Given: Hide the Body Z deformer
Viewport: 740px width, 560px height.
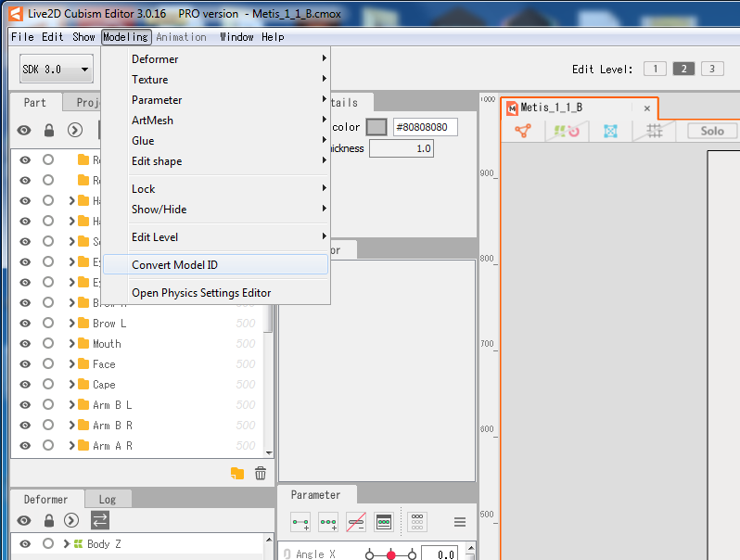Looking at the screenshot, I should [25, 544].
